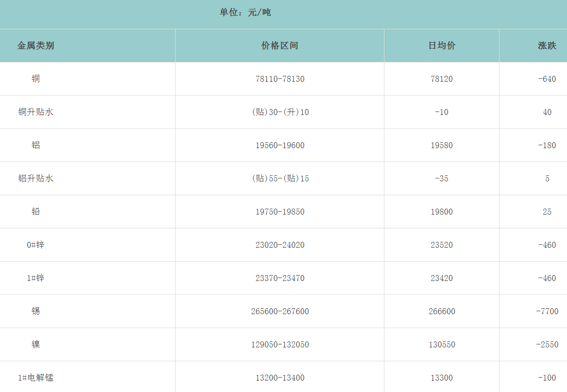
Task: Click the 铅 metal name cell
Action: [x=36, y=212]
